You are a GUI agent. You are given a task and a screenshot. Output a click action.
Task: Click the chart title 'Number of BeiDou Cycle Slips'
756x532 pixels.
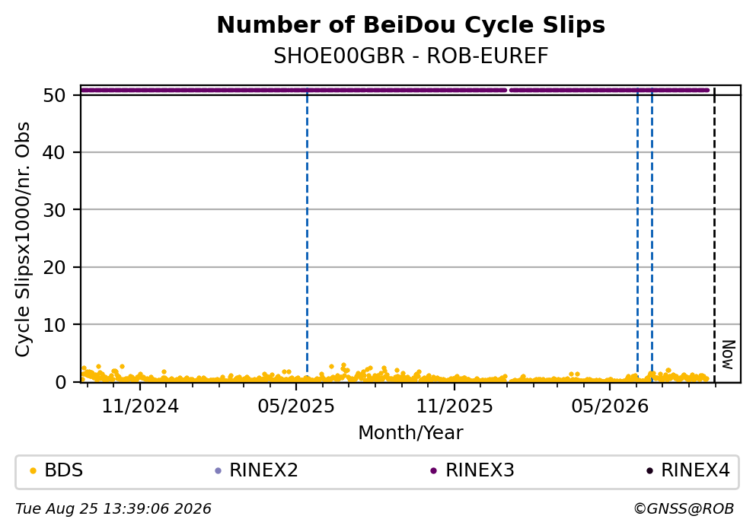pos(411,25)
